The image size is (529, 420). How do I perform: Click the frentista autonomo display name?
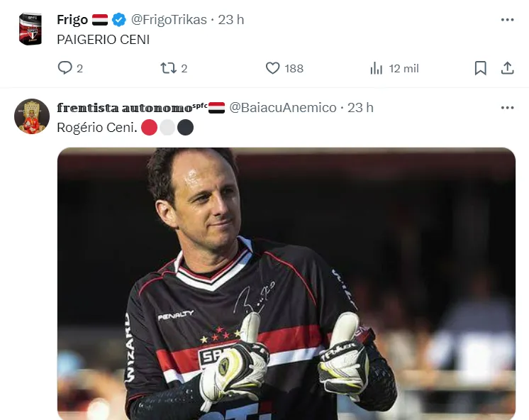pyautogui.click(x=125, y=108)
